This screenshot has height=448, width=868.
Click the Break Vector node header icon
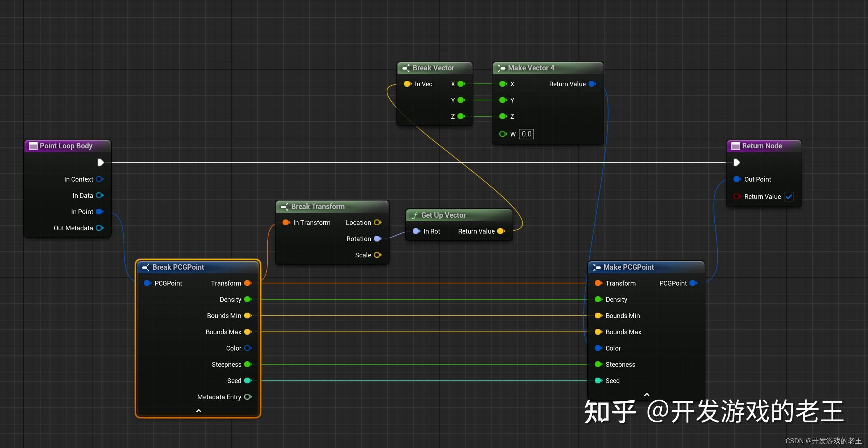coord(406,68)
